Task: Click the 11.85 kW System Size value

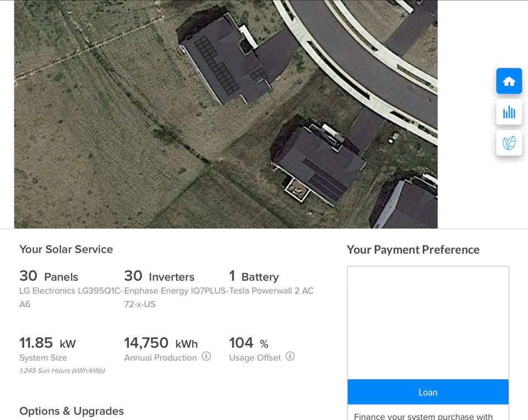Action: (47, 343)
